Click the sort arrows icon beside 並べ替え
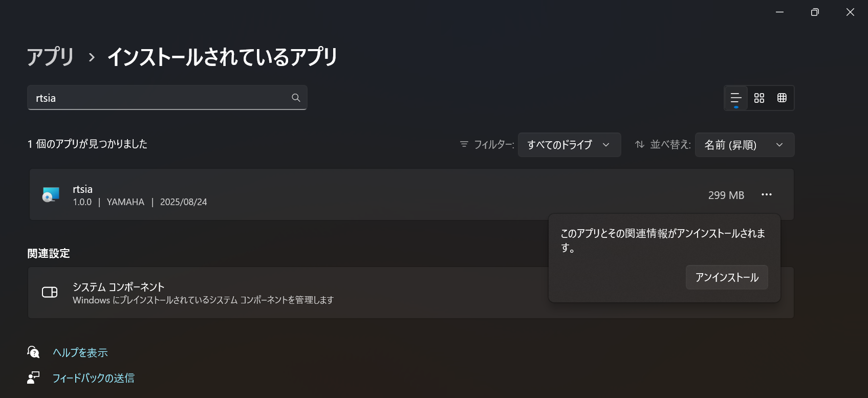This screenshot has width=868, height=398. [x=639, y=145]
